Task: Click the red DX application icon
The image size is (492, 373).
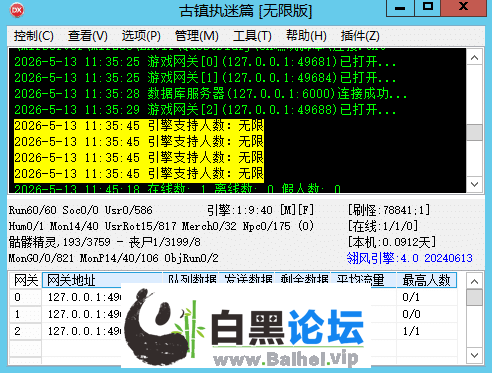Action: (x=17, y=10)
